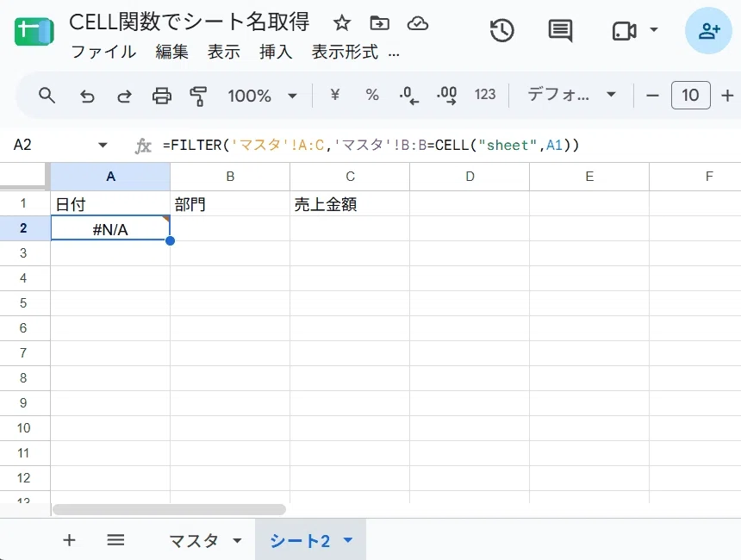Click cell containing 売上金額

point(350,203)
